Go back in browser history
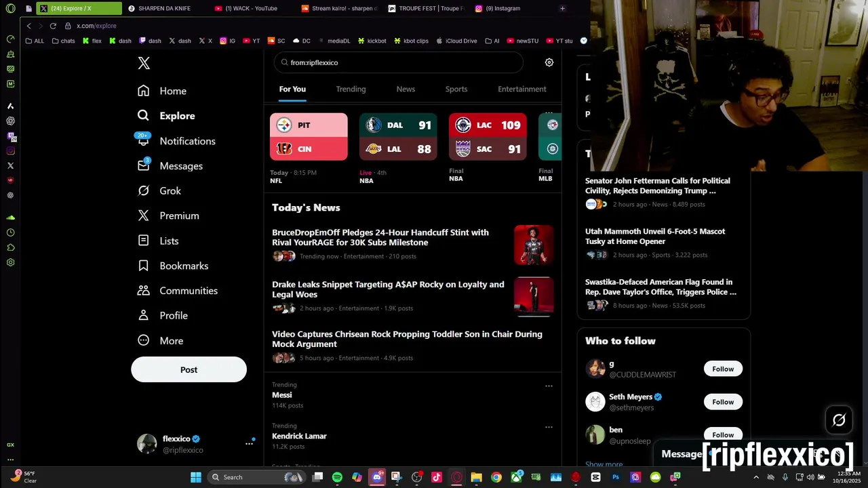The height and width of the screenshot is (488, 868). pyautogui.click(x=28, y=26)
